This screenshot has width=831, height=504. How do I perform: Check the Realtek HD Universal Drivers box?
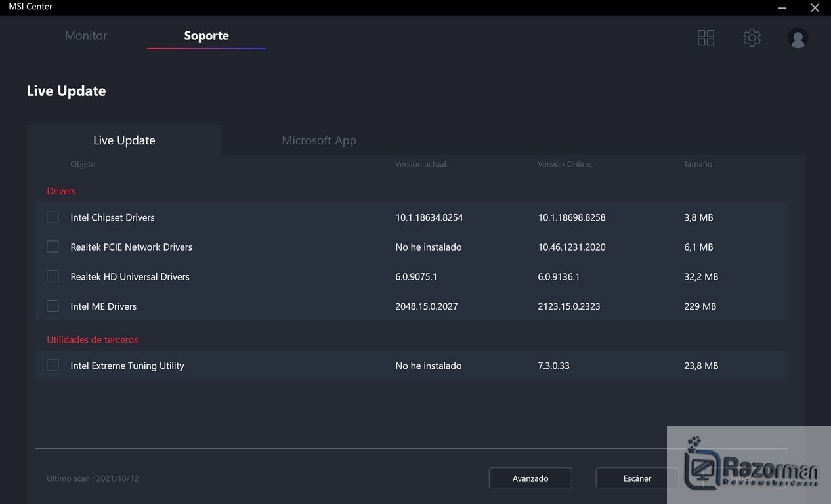[x=53, y=276]
